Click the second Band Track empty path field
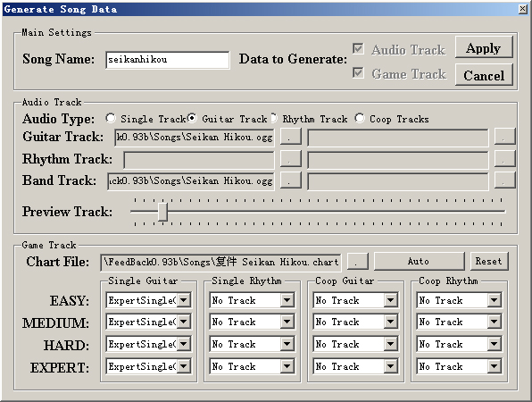This screenshot has width=532, height=402. click(398, 181)
